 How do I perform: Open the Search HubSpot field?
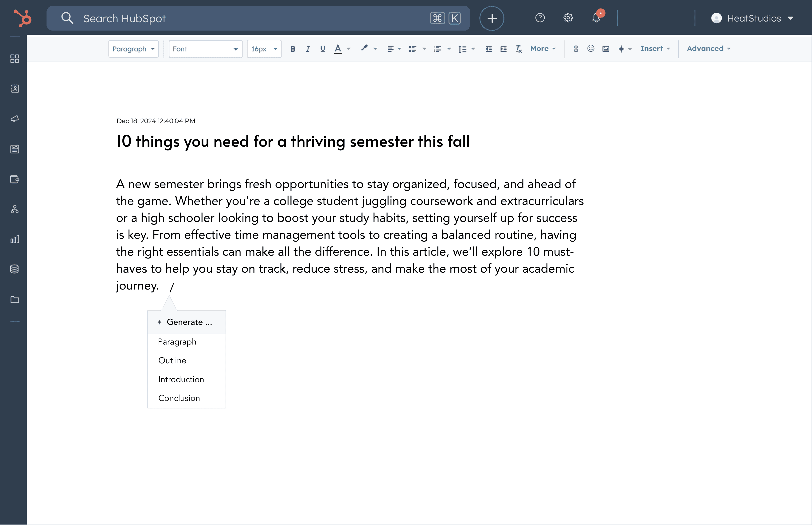(258, 18)
